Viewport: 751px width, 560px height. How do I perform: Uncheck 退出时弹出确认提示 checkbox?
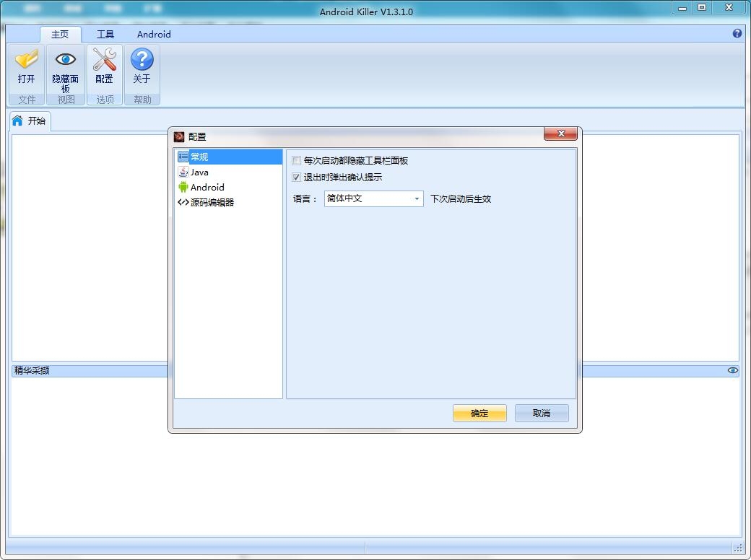[x=297, y=177]
